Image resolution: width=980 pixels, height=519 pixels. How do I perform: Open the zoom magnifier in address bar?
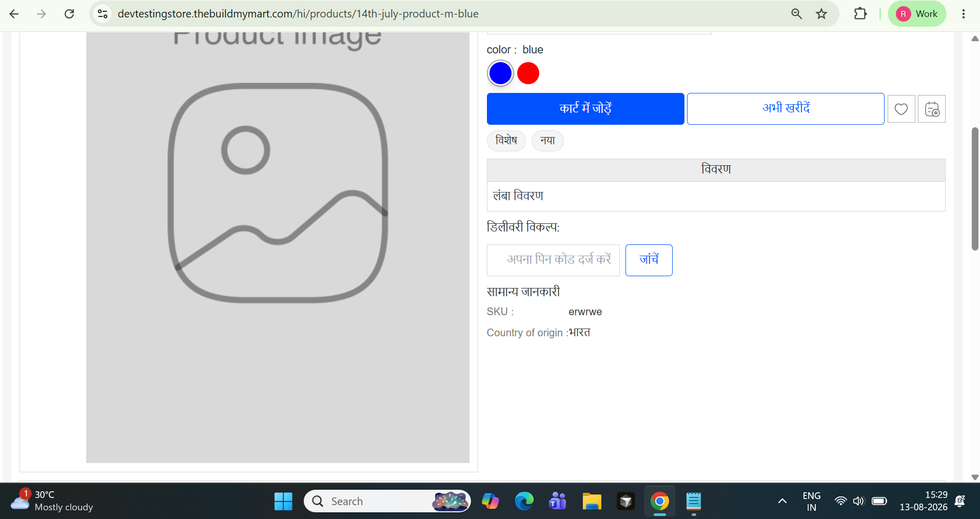(796, 14)
